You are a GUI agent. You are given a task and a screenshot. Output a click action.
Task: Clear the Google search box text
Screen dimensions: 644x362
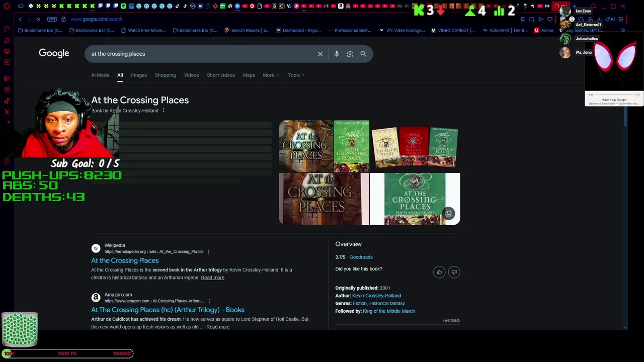click(320, 54)
